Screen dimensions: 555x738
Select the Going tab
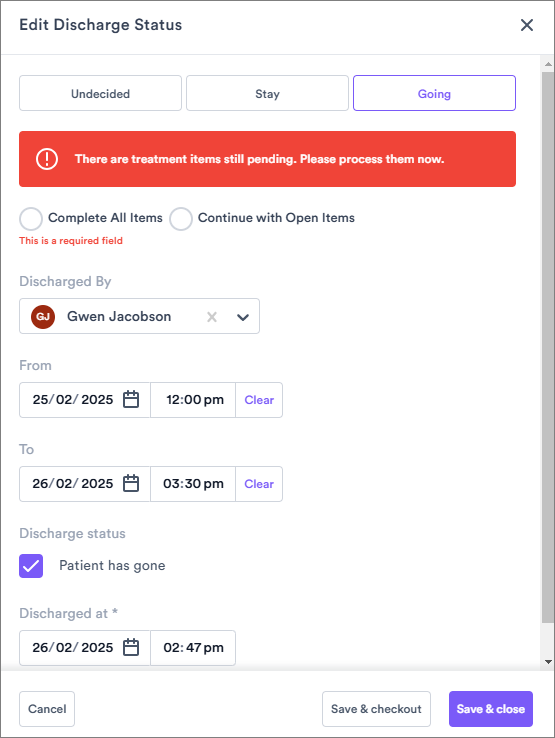434,93
